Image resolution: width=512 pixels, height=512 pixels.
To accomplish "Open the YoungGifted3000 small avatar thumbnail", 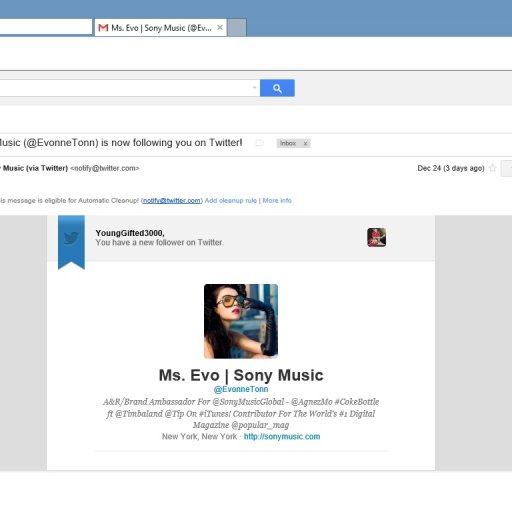I will (376, 237).
